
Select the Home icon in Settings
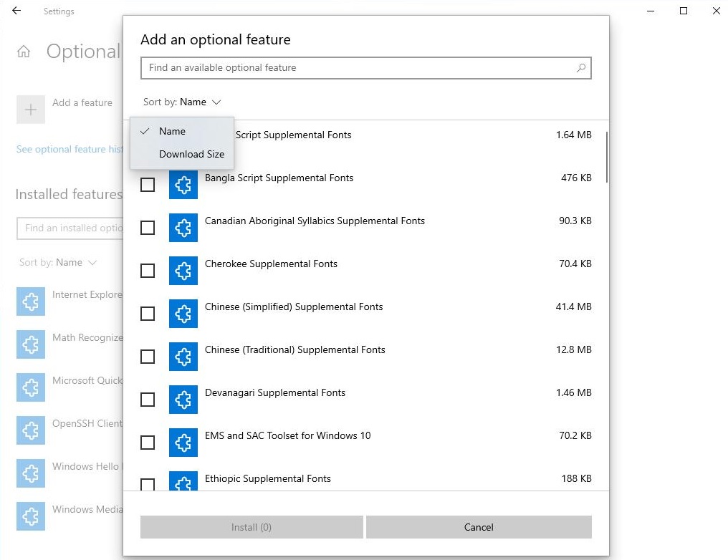click(x=24, y=51)
